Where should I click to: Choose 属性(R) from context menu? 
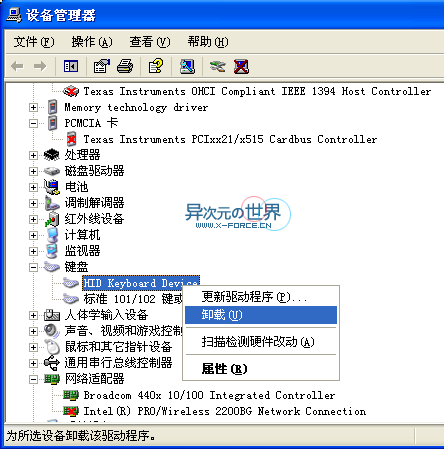click(x=261, y=369)
